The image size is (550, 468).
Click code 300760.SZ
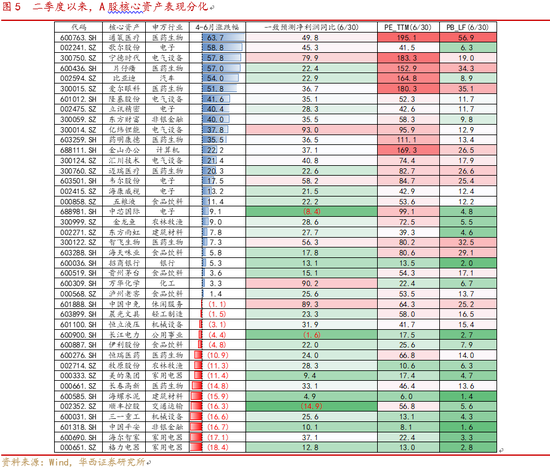(78, 171)
